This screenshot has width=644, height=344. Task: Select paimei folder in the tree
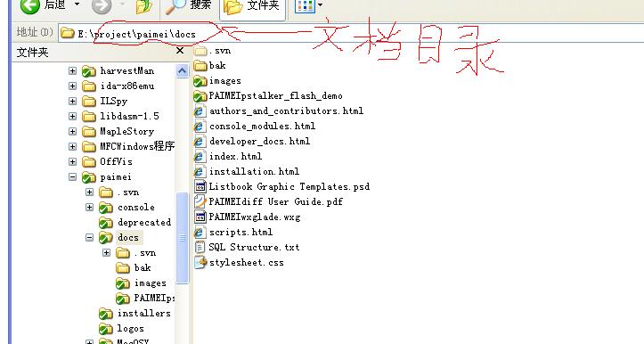(116, 177)
